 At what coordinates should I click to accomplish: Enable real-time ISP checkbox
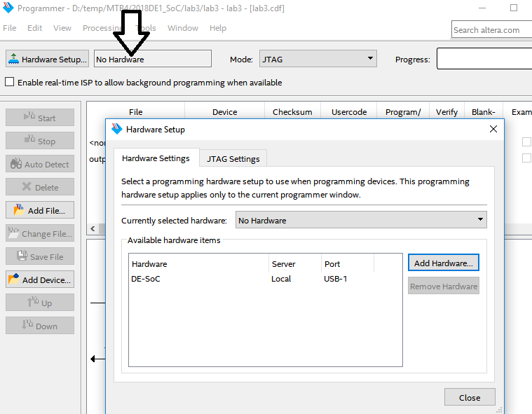tap(10, 83)
